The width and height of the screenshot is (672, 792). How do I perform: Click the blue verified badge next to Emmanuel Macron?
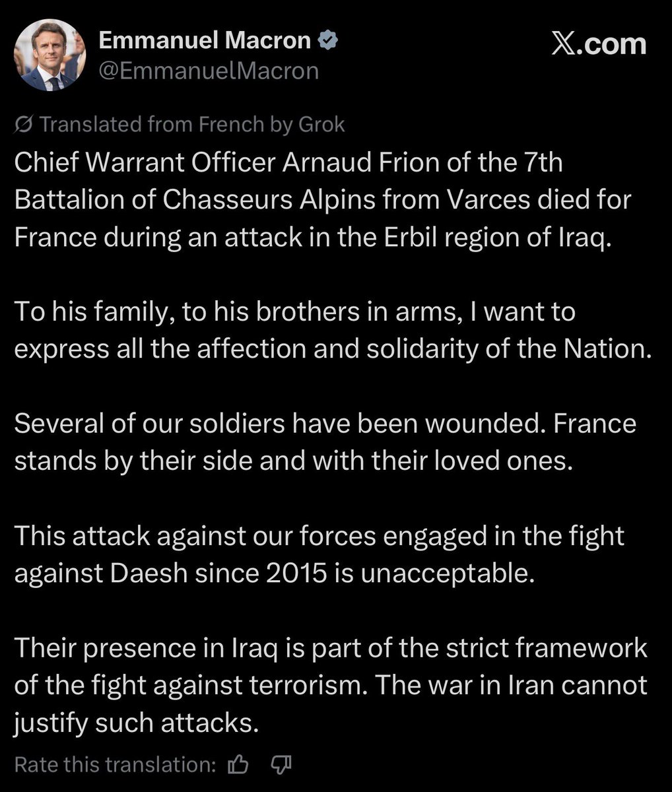point(327,39)
